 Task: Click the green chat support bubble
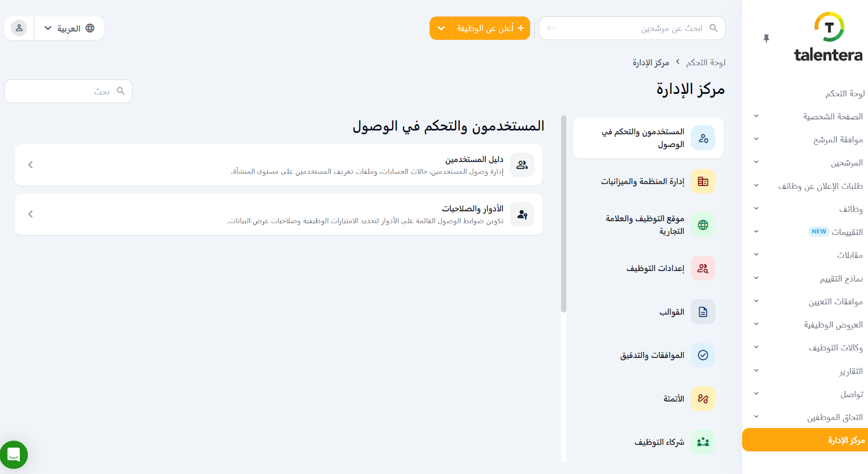click(x=14, y=454)
